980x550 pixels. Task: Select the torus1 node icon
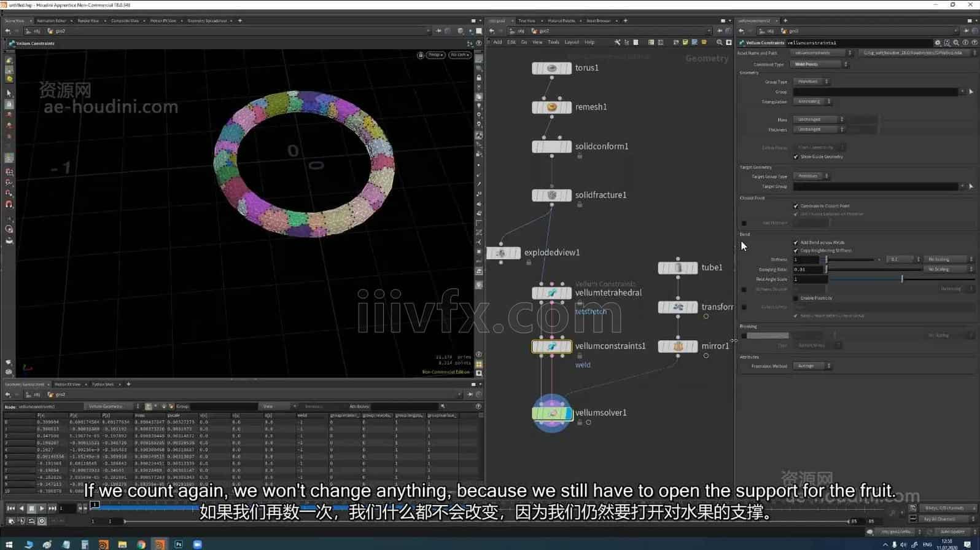[551, 68]
